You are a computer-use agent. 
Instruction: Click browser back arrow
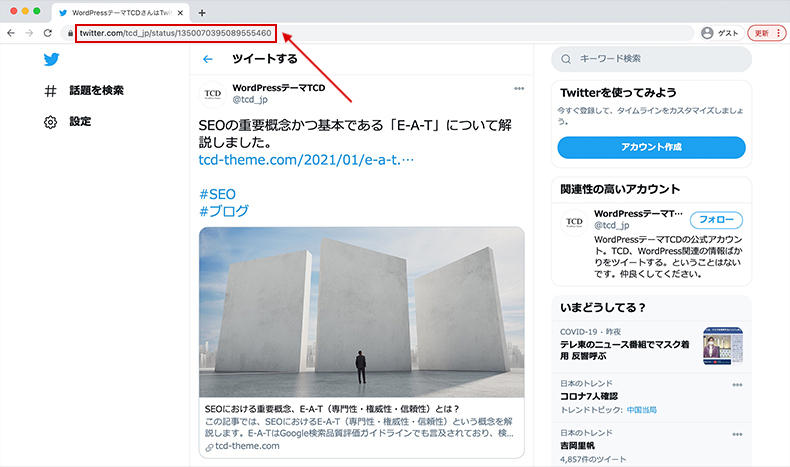tap(11, 33)
